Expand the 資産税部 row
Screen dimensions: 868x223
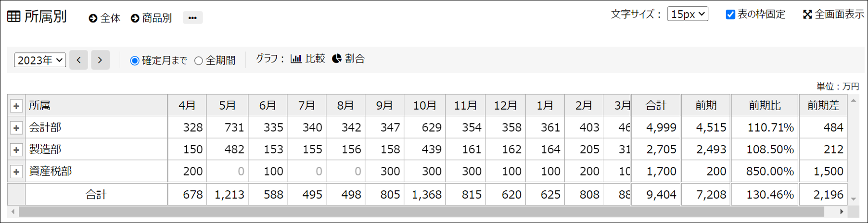pyautogui.click(x=16, y=172)
